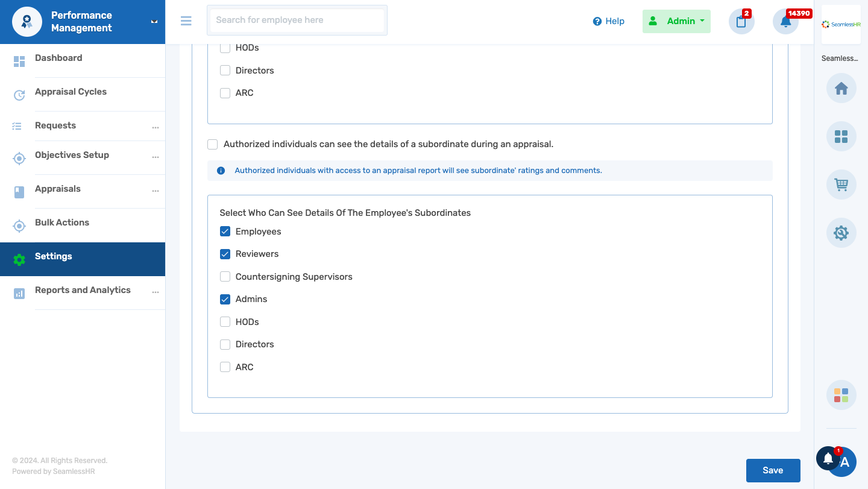Open the settings gear icon in right sidebar
Image resolution: width=868 pixels, height=489 pixels.
tap(841, 233)
